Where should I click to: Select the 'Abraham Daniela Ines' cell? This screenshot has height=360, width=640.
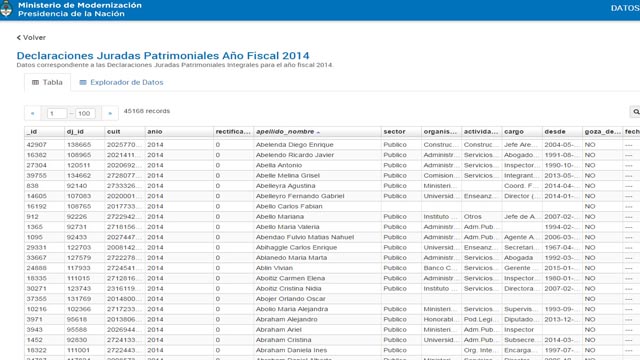click(318, 350)
